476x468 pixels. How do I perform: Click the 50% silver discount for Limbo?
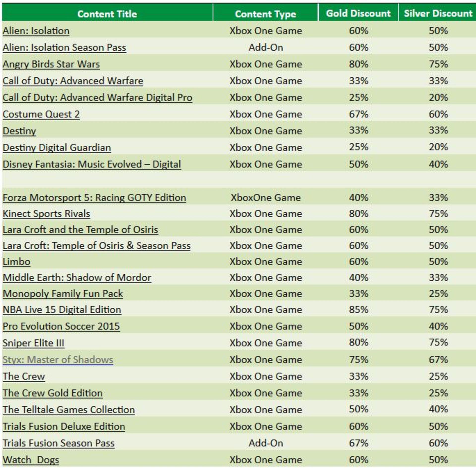[439, 262]
